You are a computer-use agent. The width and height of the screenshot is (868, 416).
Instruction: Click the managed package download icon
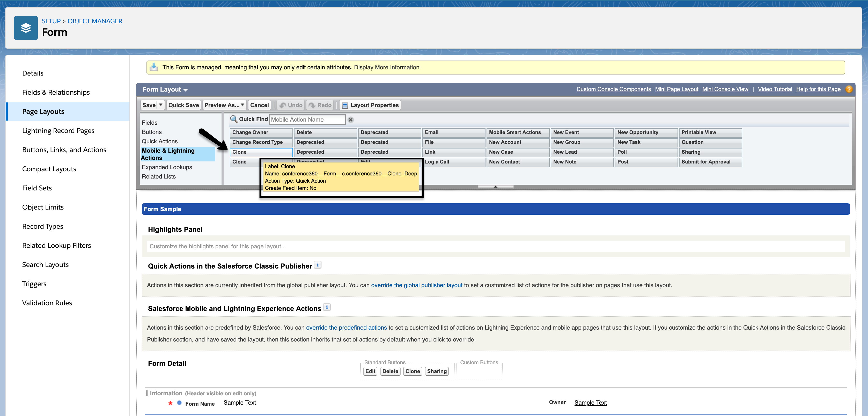coord(154,67)
